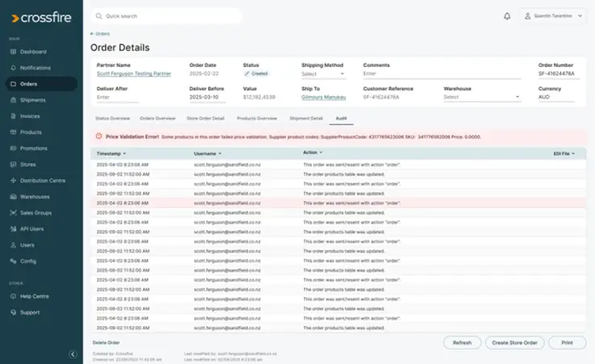Open the Invoices sidebar icon

(x=13, y=116)
